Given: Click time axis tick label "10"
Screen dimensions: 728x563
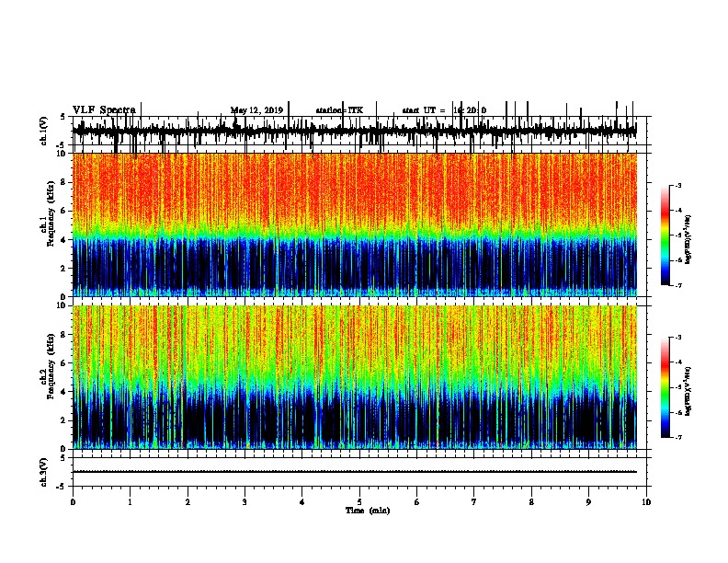Looking at the screenshot, I should tap(646, 502).
